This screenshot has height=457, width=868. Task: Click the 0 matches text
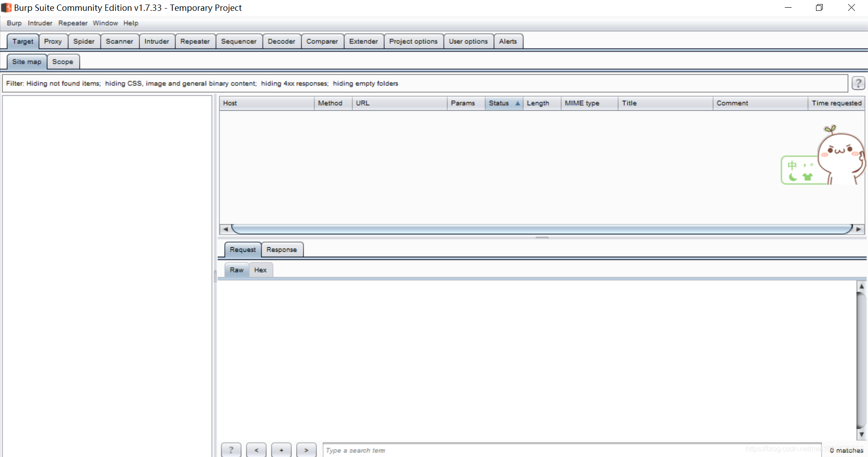coord(846,450)
